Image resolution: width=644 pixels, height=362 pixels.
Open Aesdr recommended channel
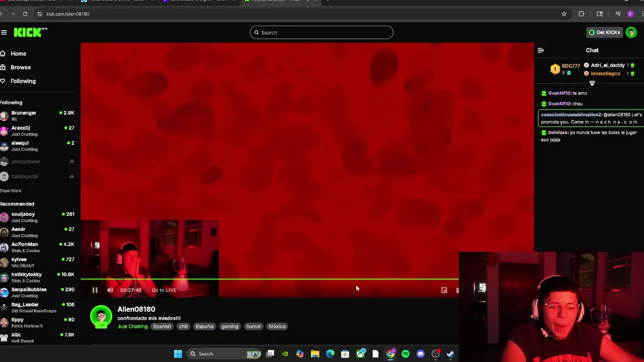click(x=38, y=232)
